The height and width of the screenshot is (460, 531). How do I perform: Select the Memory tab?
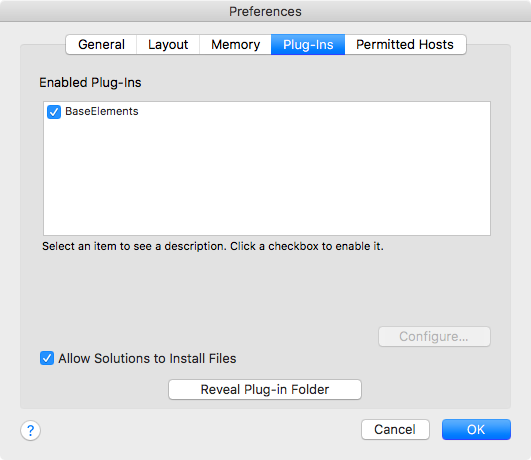[235, 44]
